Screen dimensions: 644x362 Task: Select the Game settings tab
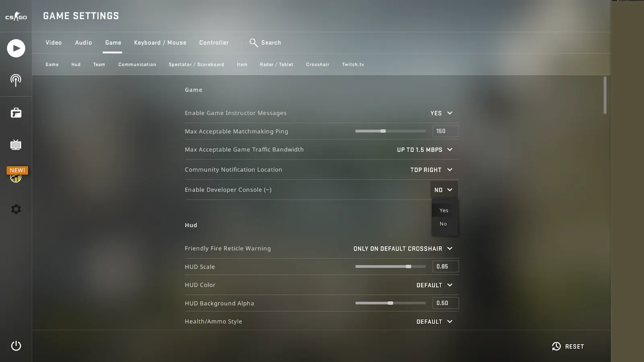pyautogui.click(x=113, y=43)
